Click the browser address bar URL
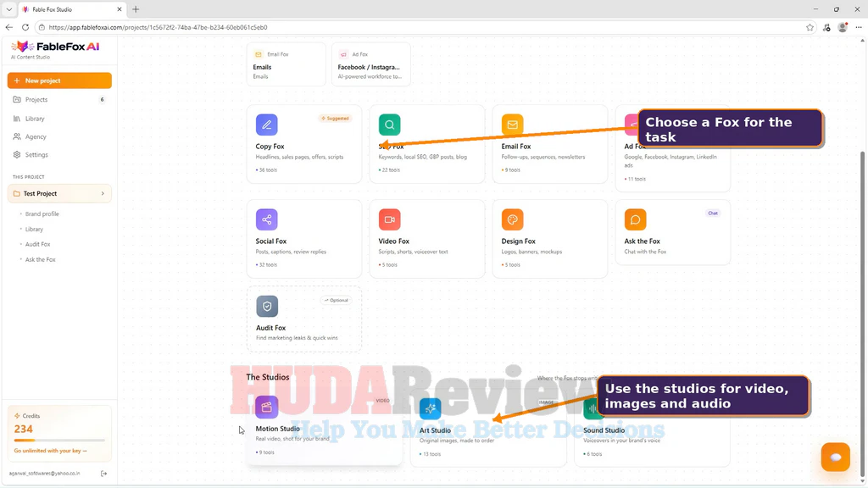 (x=158, y=27)
